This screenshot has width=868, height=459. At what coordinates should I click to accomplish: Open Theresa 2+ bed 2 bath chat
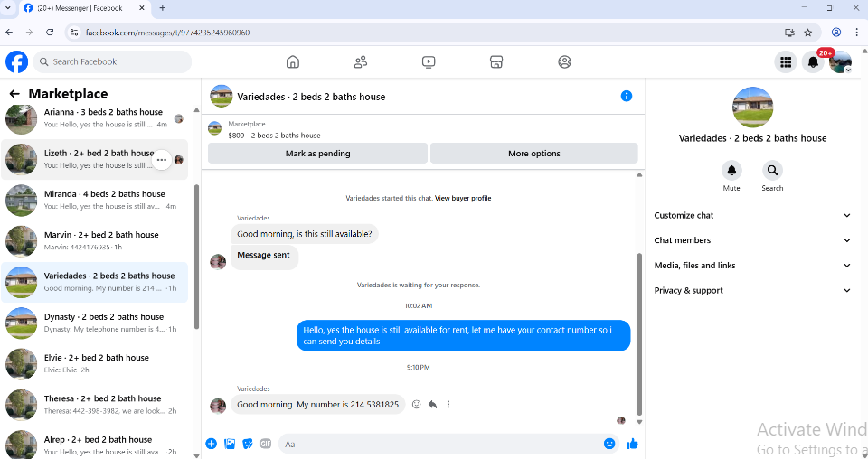(95, 405)
